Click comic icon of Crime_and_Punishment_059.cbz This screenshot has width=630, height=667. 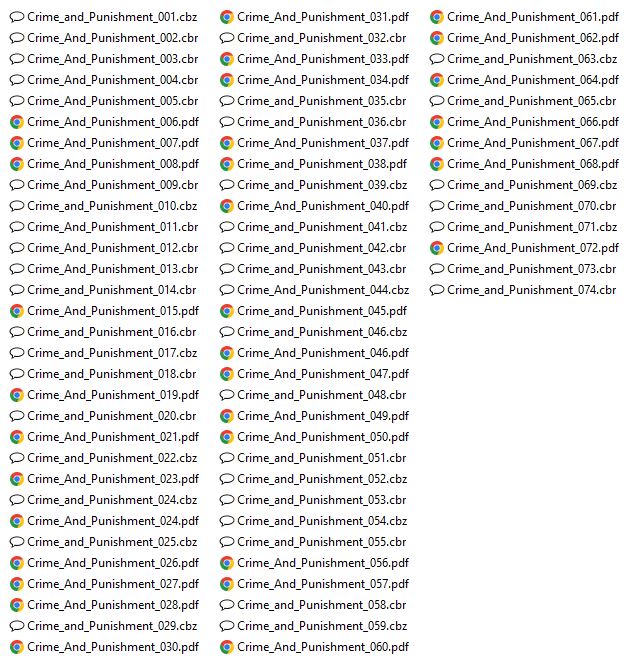pyautogui.click(x=227, y=626)
